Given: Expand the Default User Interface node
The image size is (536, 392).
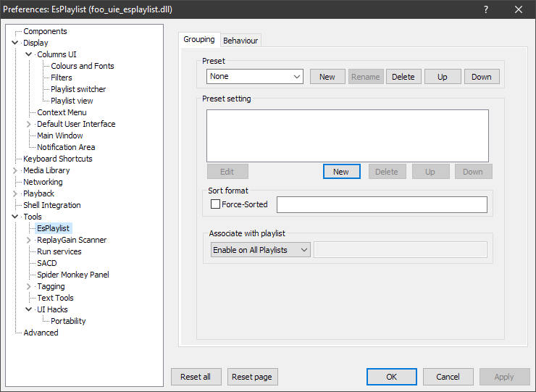Looking at the screenshot, I should pyautogui.click(x=29, y=124).
